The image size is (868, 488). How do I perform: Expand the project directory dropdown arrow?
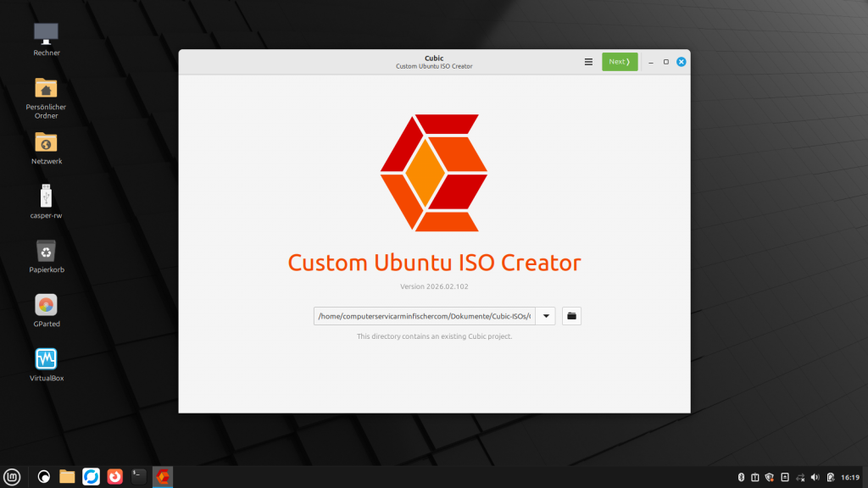coord(546,316)
